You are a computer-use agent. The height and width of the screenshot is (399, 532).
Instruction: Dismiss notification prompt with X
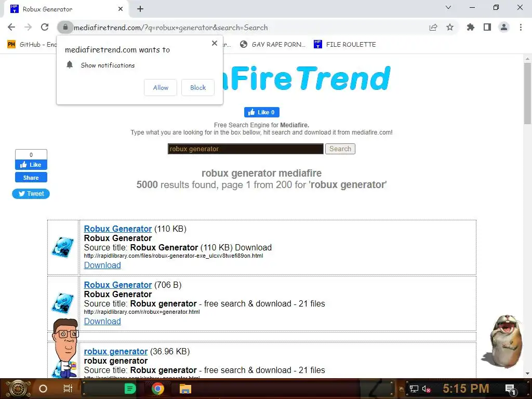(215, 43)
